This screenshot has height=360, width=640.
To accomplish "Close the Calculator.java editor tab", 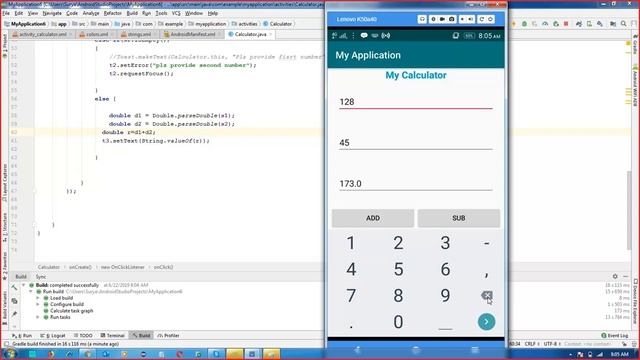I will coord(271,34).
